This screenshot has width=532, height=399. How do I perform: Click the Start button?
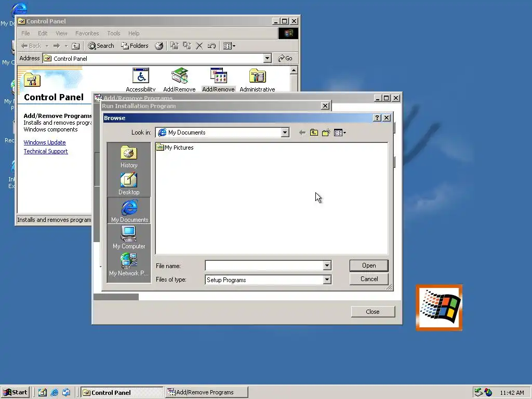click(x=15, y=393)
